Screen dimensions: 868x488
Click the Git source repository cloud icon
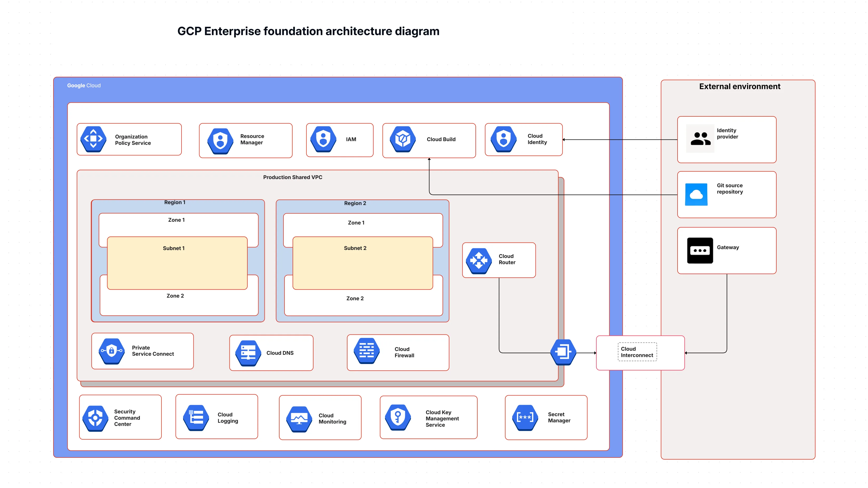[697, 194]
